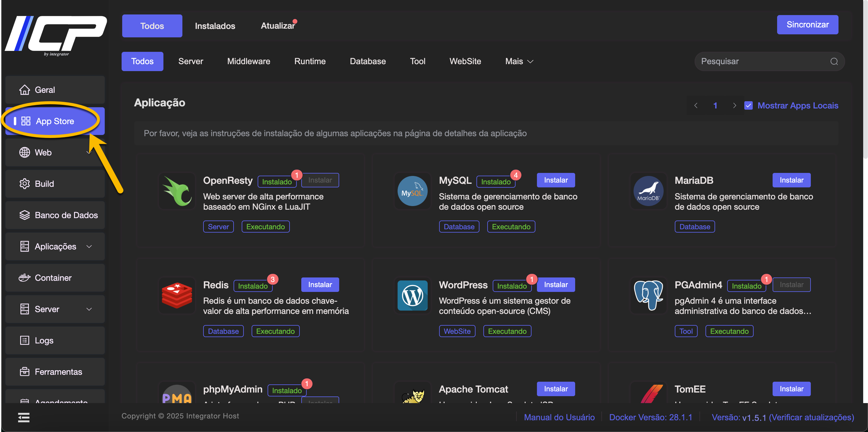Viewport: 868px width, 432px height.
Task: Collapse sidebar using bottom menu icon
Action: [23, 418]
